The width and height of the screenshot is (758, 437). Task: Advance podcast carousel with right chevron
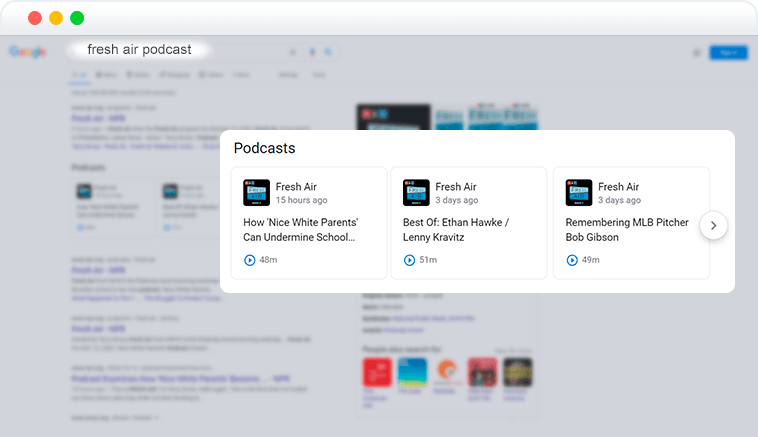tap(713, 225)
